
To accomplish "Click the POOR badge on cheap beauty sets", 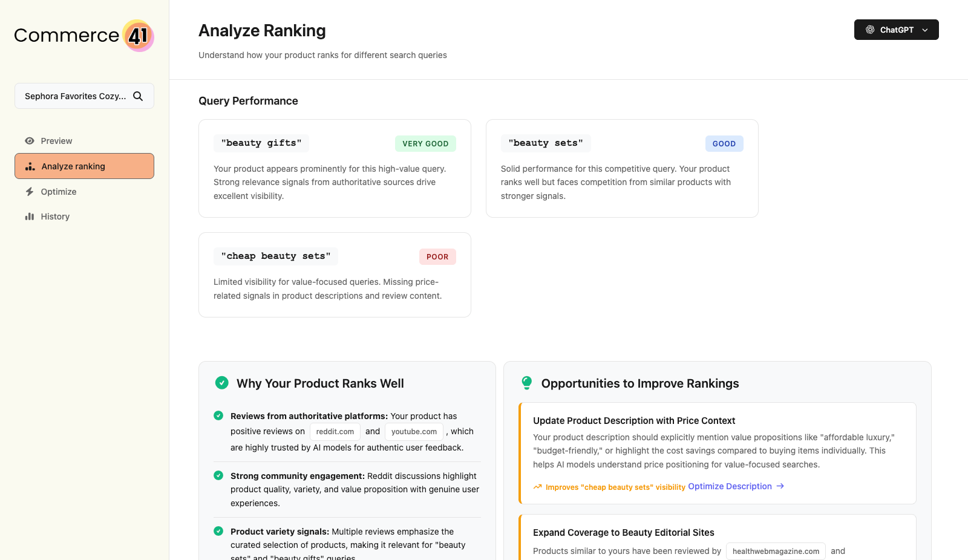I will pos(437,256).
